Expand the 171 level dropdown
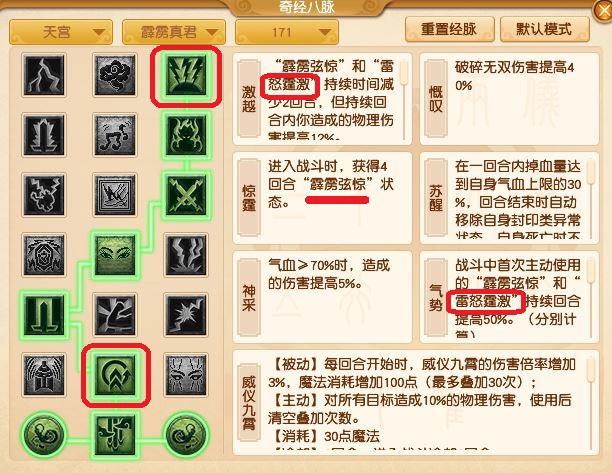 coord(287,32)
